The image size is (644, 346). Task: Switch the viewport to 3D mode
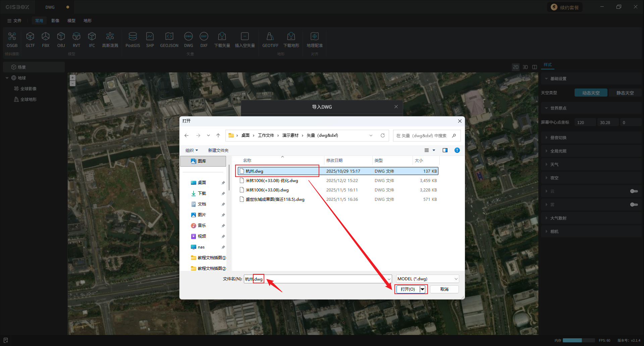click(x=525, y=67)
